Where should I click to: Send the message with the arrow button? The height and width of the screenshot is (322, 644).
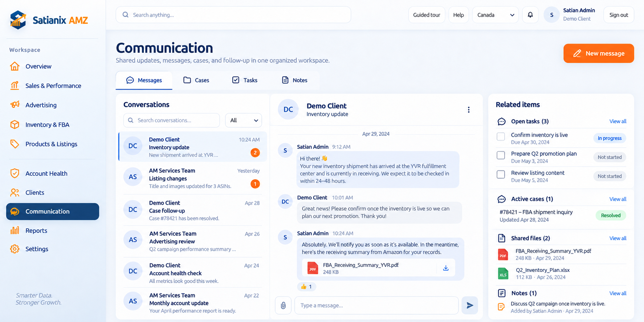pos(470,305)
